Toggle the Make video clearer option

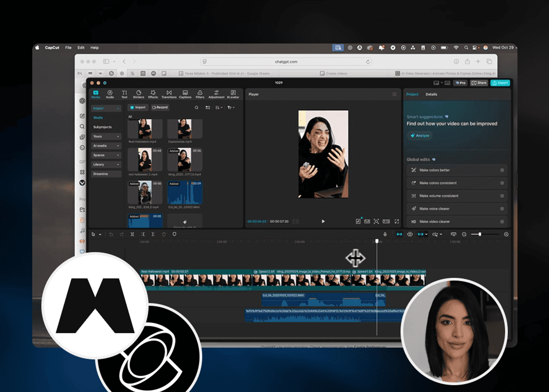coord(502,222)
